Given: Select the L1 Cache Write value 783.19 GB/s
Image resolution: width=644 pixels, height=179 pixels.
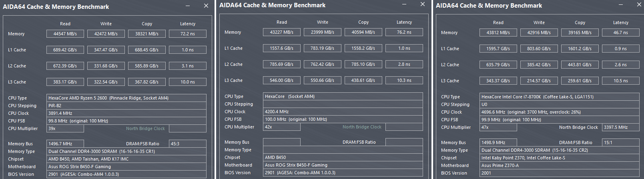Looking at the screenshot, I should (323, 48).
